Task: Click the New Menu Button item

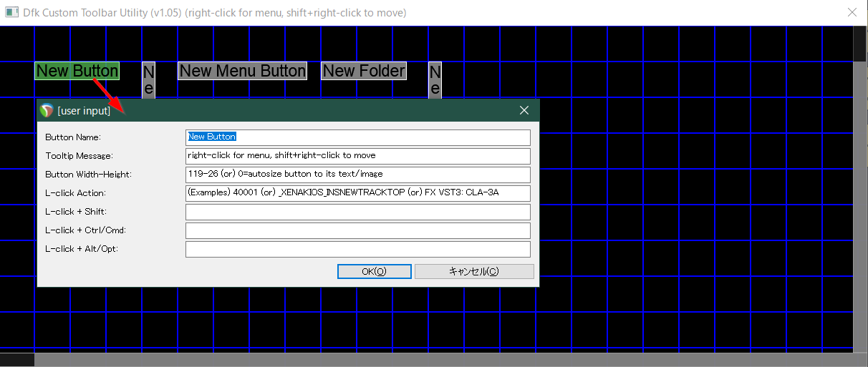Action: [x=242, y=71]
